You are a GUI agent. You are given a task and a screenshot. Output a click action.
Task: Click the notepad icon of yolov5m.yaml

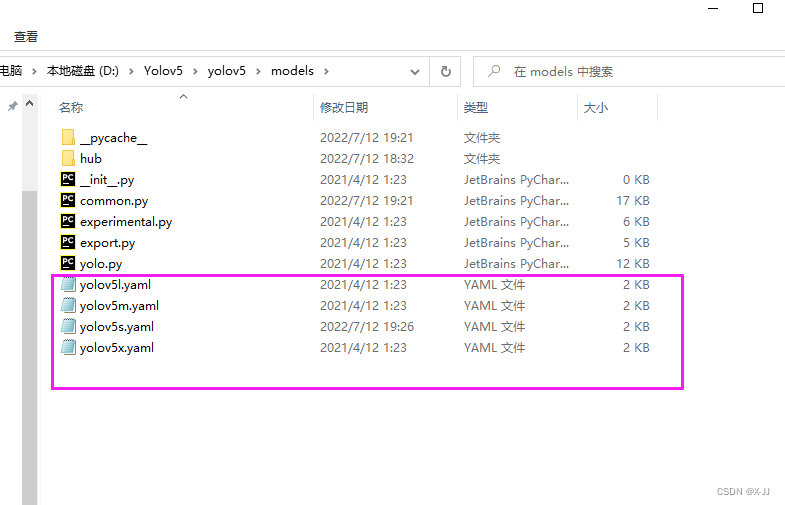point(68,305)
